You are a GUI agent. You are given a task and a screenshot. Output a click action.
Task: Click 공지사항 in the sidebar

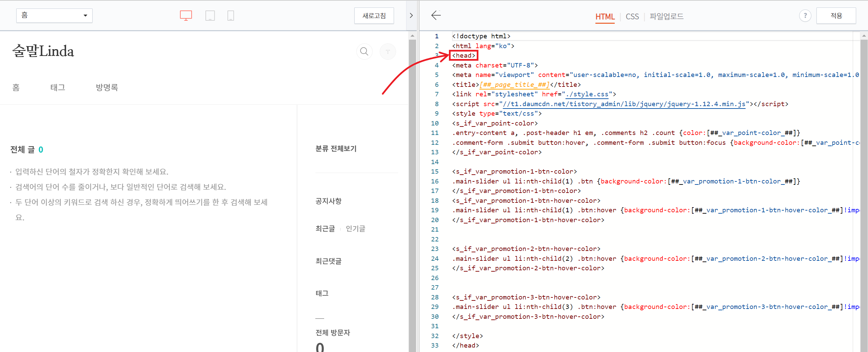pyautogui.click(x=329, y=201)
